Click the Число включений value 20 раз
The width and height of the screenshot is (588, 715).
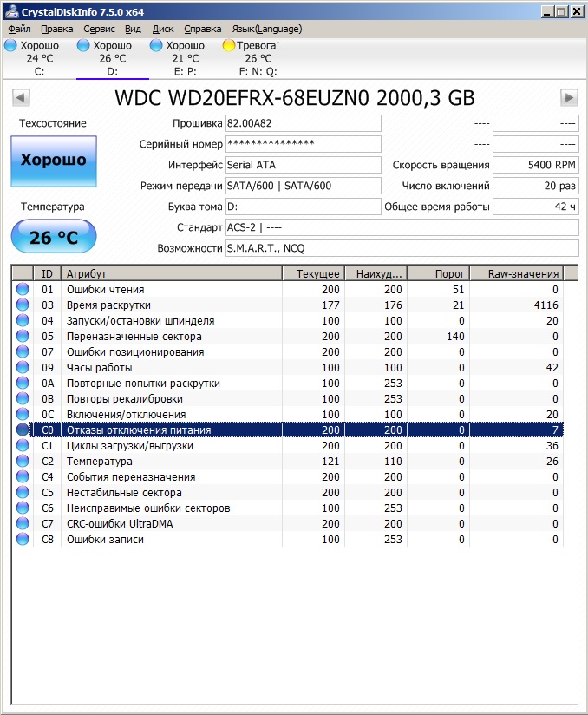(536, 186)
